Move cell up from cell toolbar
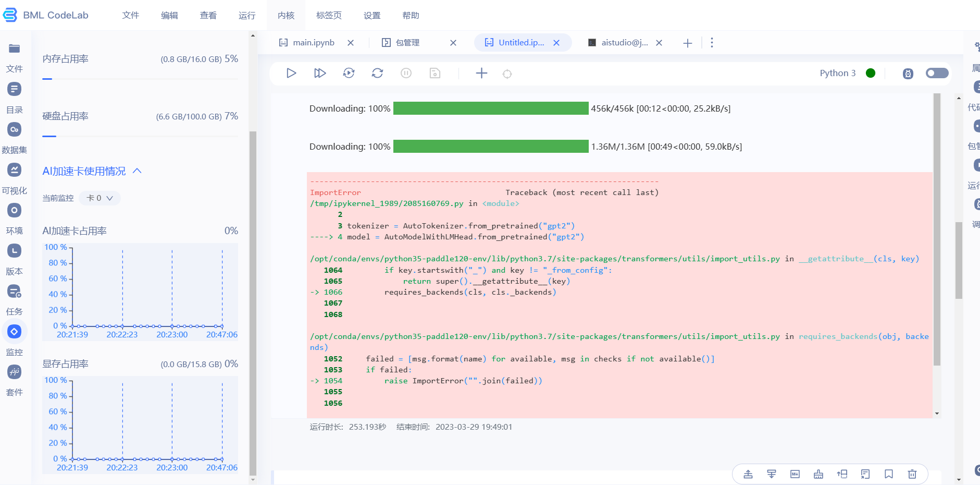 click(x=748, y=474)
